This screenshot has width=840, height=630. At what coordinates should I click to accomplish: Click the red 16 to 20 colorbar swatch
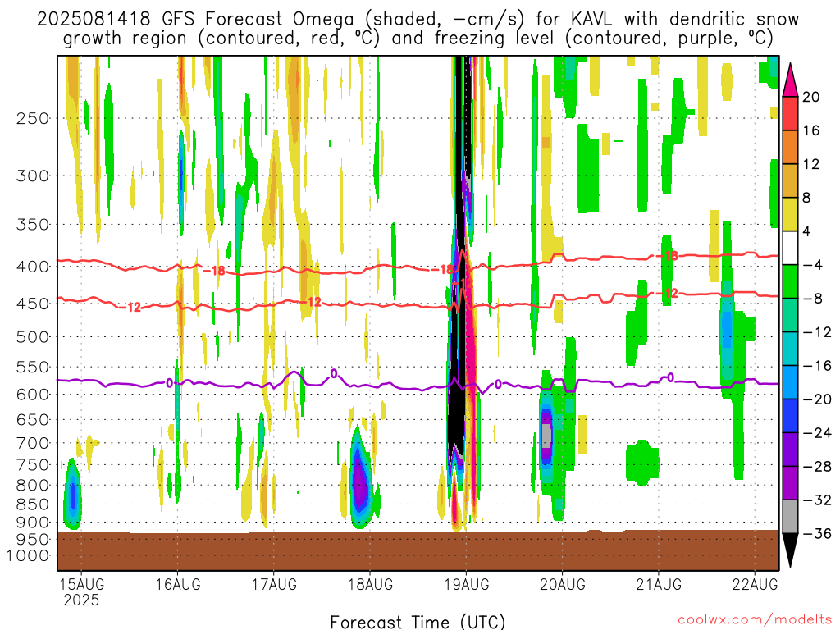tap(790, 113)
